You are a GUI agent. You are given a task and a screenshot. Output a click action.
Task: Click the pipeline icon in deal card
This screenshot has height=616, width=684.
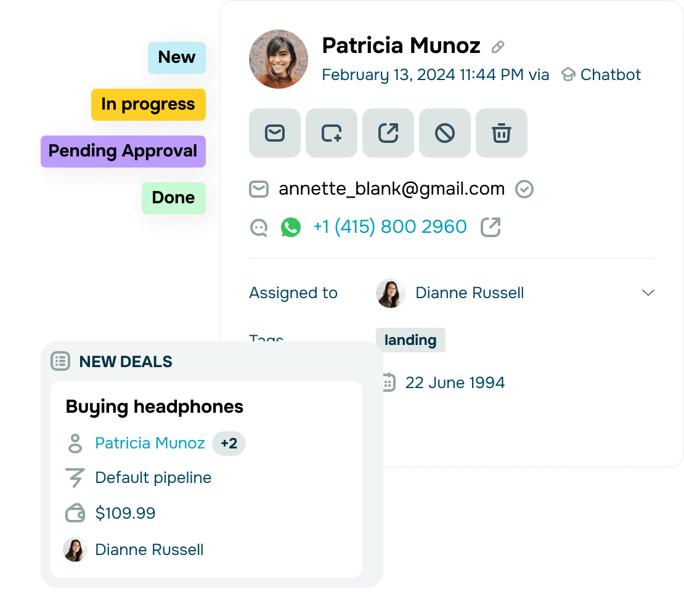coord(75,478)
